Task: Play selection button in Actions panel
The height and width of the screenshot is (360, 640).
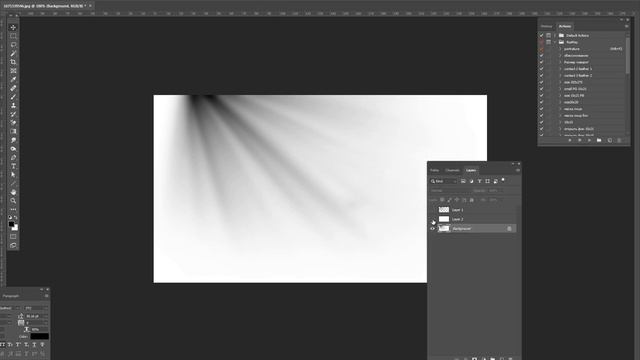Action: [589, 140]
